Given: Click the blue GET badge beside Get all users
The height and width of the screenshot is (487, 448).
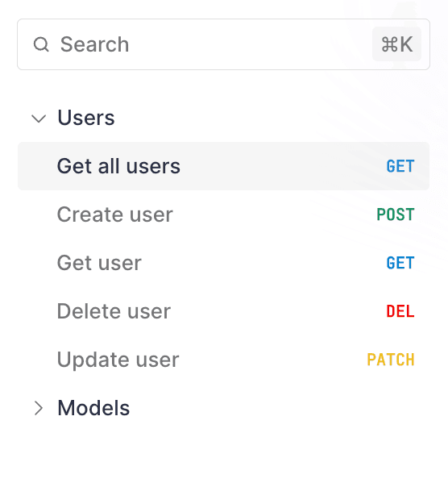Looking at the screenshot, I should pos(400,166).
